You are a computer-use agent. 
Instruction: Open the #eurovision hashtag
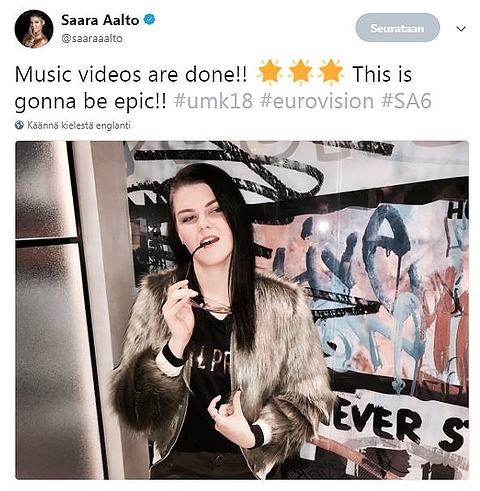[317, 101]
